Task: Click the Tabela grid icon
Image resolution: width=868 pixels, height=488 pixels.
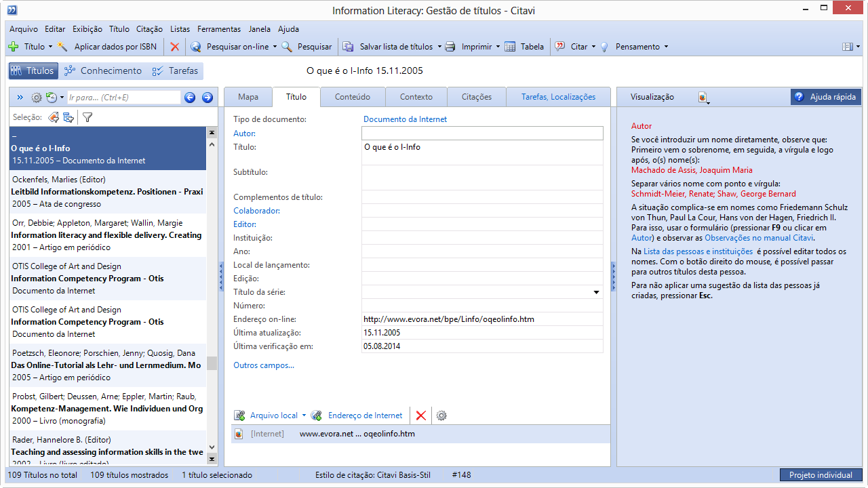Action: tap(509, 47)
